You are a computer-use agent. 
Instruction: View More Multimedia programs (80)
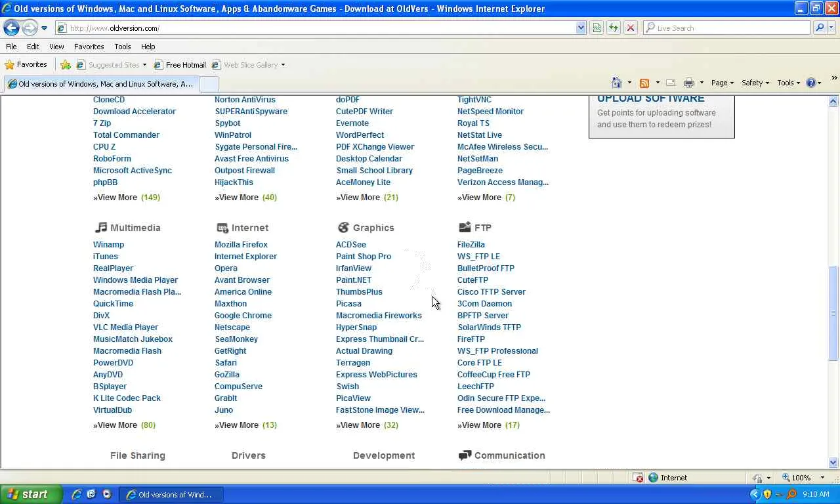click(124, 425)
